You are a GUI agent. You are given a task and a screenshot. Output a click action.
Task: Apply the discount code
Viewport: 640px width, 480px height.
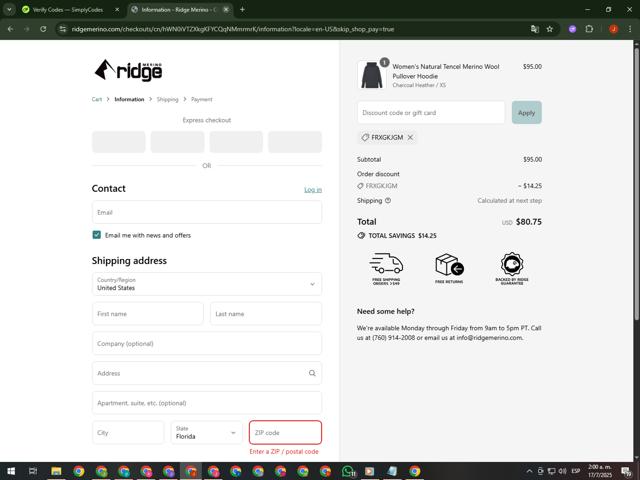point(527,112)
